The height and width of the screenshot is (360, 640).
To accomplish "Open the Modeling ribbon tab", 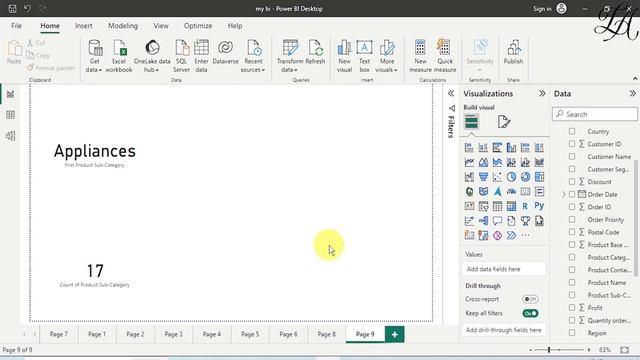I will click(123, 26).
